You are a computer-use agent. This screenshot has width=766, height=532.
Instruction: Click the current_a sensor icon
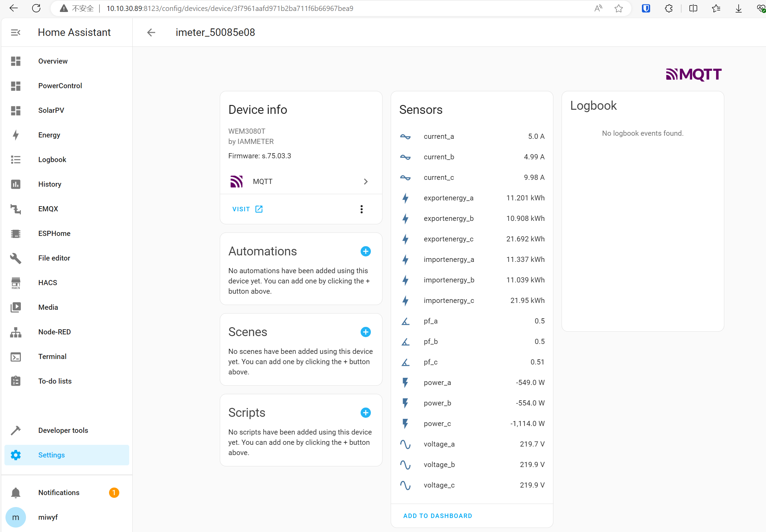click(405, 136)
